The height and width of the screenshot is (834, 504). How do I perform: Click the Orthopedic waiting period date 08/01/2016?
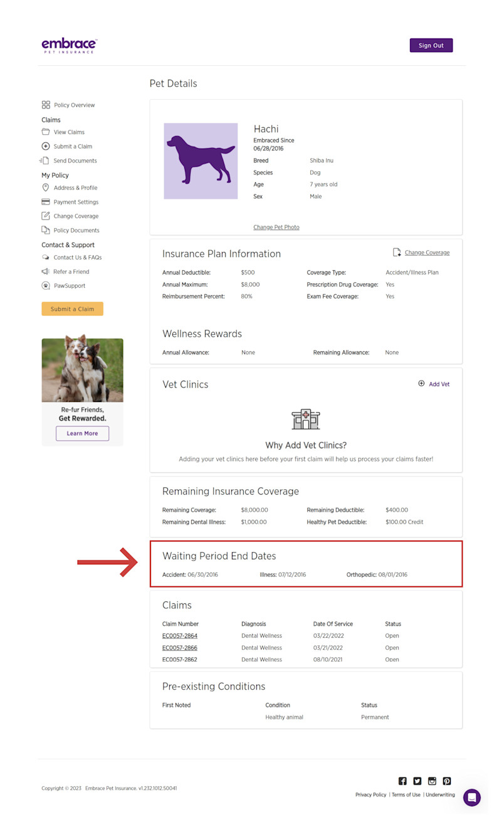pos(393,575)
